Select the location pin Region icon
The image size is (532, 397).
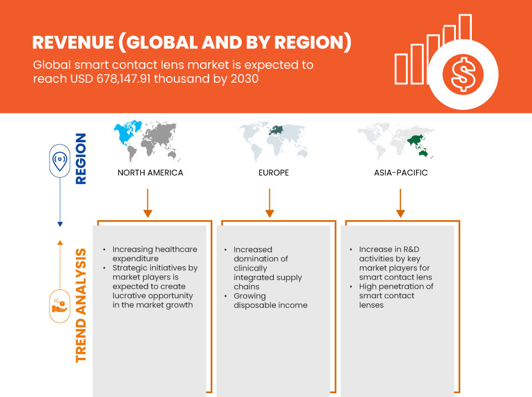(x=59, y=160)
